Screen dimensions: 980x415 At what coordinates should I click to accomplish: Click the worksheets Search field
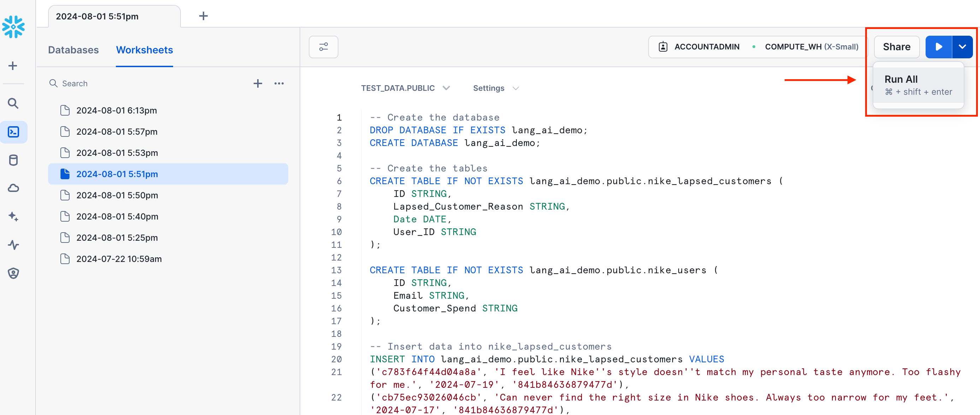tap(148, 83)
